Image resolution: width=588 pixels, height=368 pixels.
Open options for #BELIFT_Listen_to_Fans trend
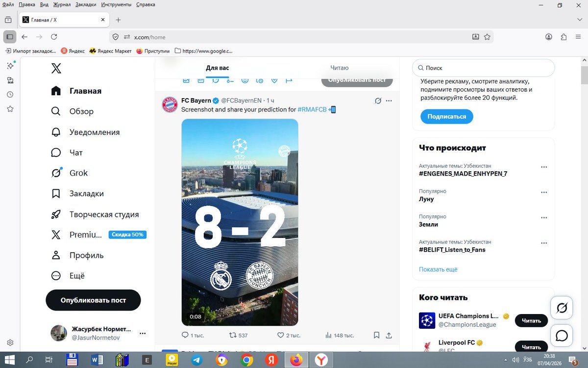tap(543, 242)
